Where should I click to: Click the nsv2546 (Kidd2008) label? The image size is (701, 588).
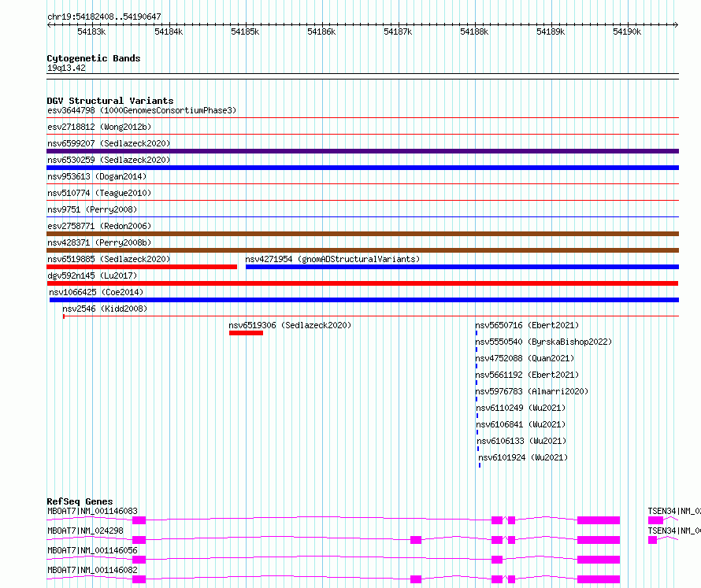click(x=105, y=309)
